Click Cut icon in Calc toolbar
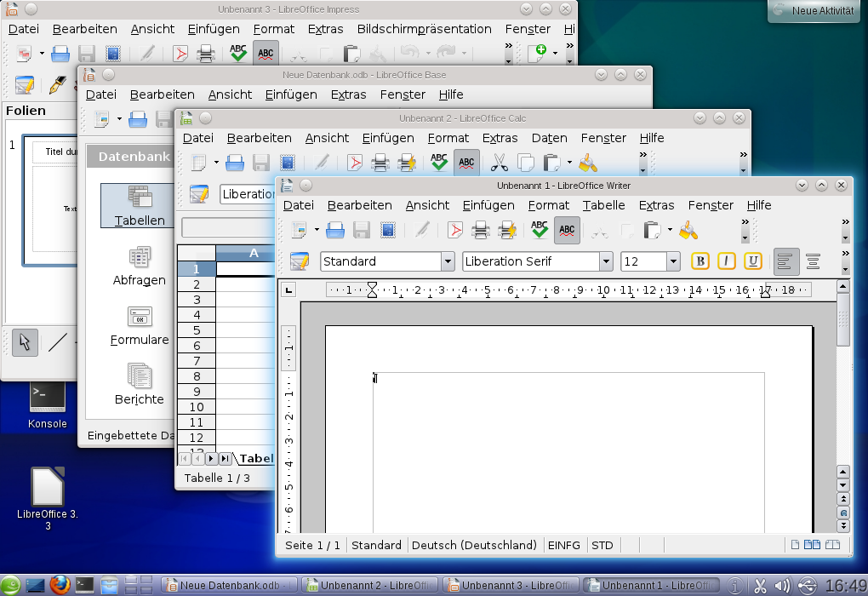 499,163
